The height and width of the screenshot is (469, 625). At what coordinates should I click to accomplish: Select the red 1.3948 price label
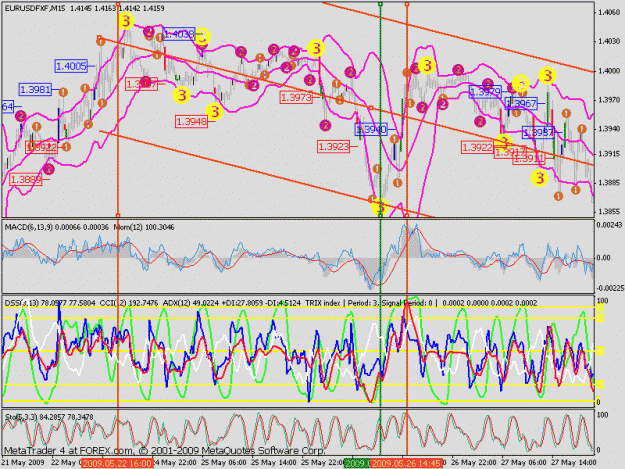(192, 121)
